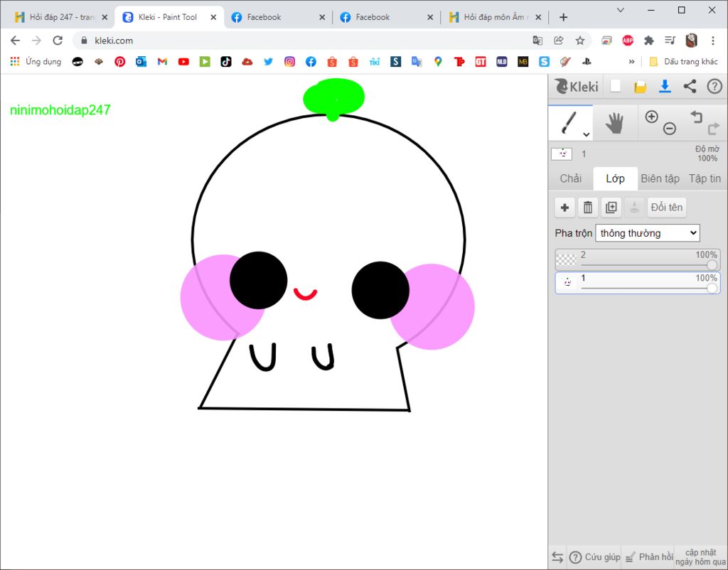
Task: Open the Biên tập tab
Action: click(x=660, y=178)
